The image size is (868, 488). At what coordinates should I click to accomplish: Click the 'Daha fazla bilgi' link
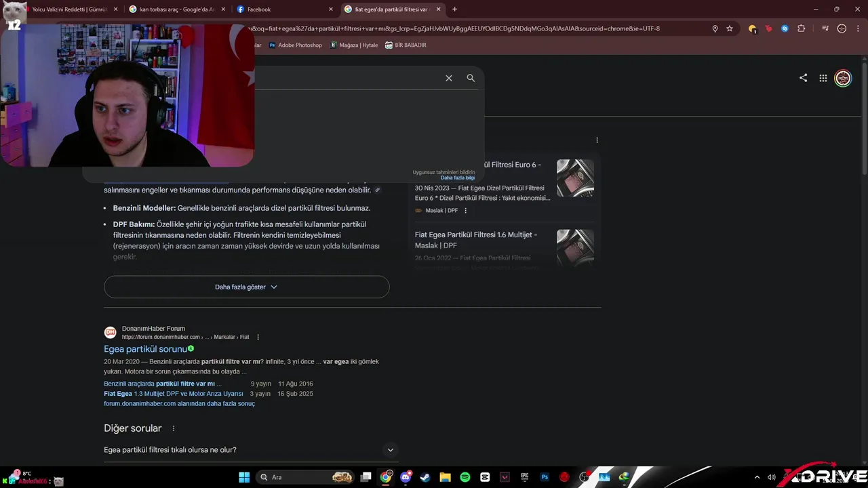coord(458,178)
